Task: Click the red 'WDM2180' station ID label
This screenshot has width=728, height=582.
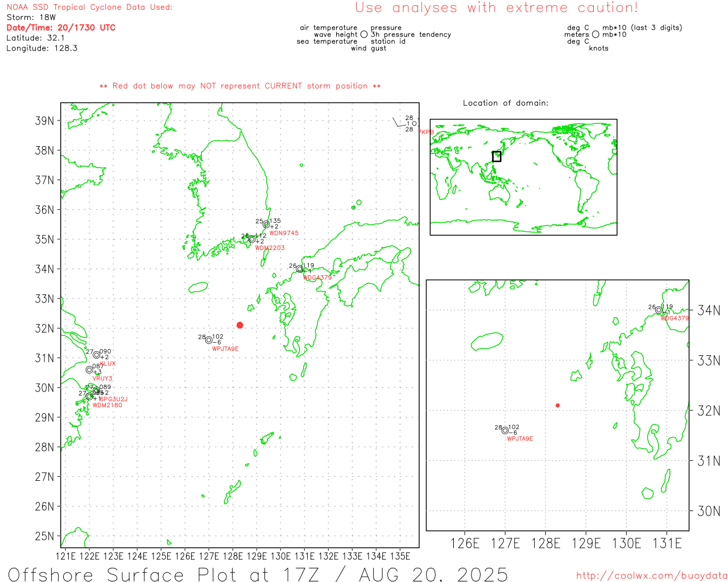Action: pyautogui.click(x=107, y=405)
